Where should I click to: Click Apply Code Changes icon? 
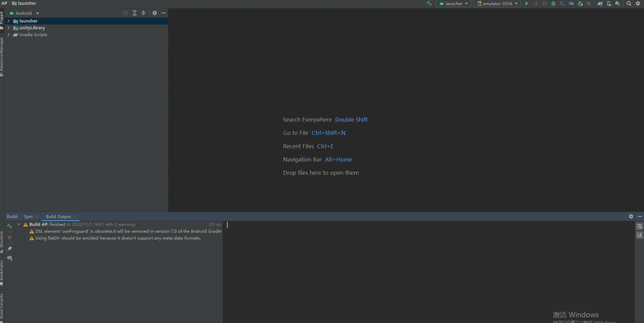pyautogui.click(x=545, y=3)
